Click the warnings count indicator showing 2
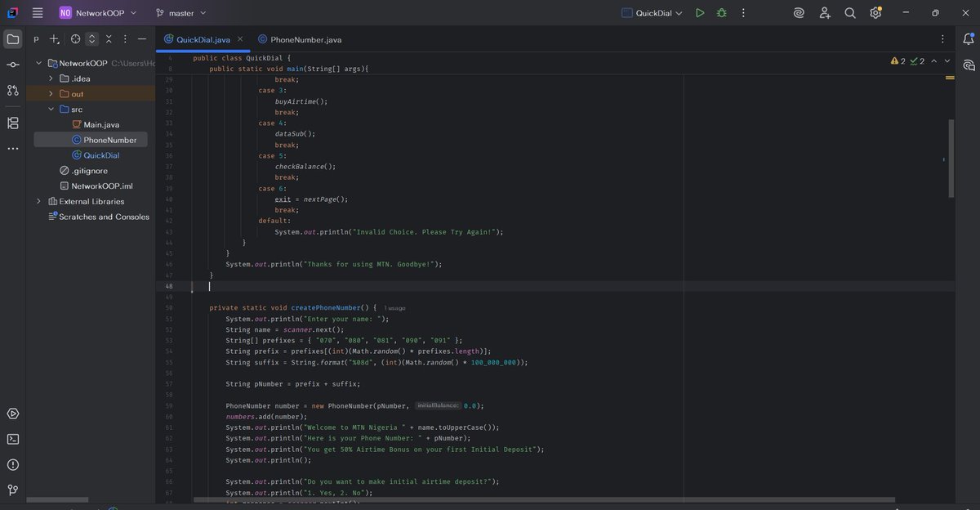This screenshot has width=980, height=510. pyautogui.click(x=898, y=61)
